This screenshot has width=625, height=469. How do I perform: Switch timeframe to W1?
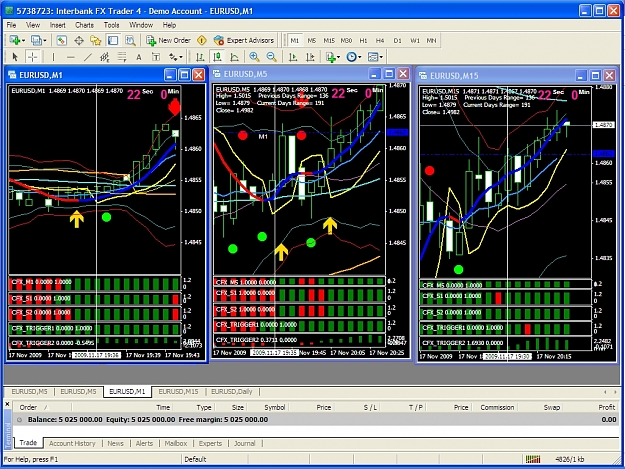[x=415, y=40]
